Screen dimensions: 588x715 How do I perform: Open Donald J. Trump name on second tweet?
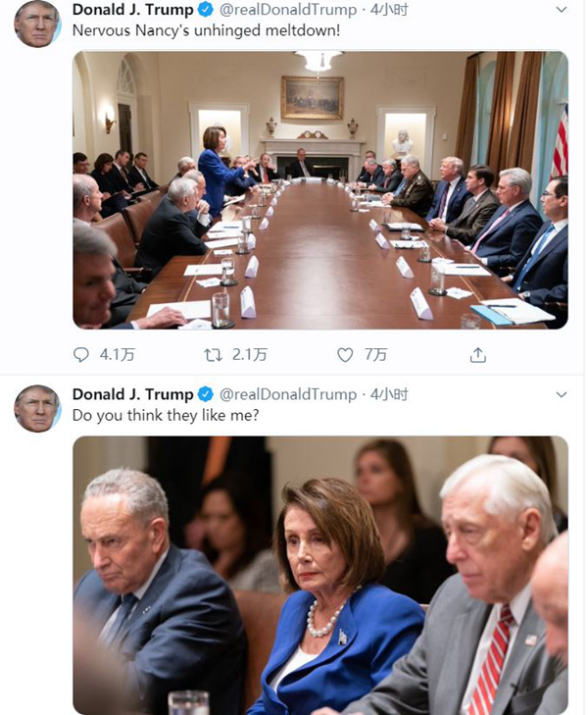[x=133, y=394]
